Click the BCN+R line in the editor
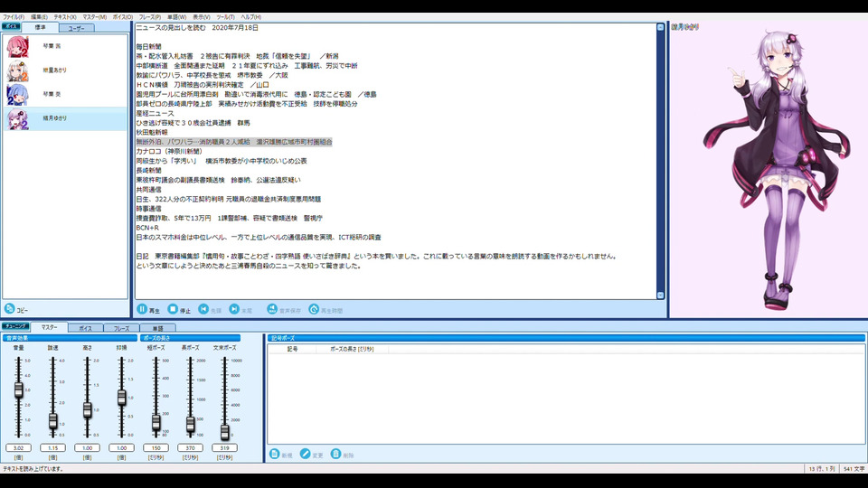This screenshot has width=868, height=488. click(x=147, y=228)
